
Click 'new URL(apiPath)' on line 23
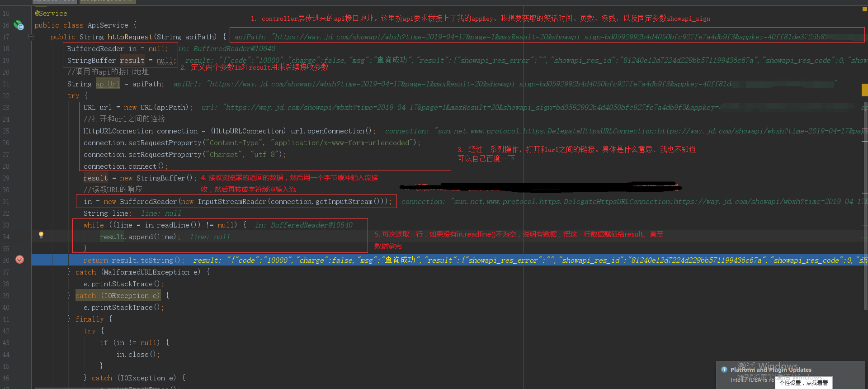click(156, 108)
